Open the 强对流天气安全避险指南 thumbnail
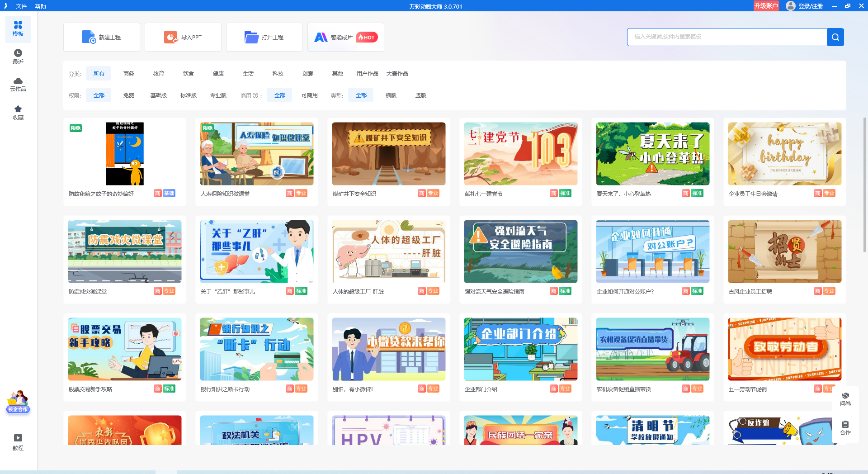This screenshot has width=868, height=474. click(521, 251)
